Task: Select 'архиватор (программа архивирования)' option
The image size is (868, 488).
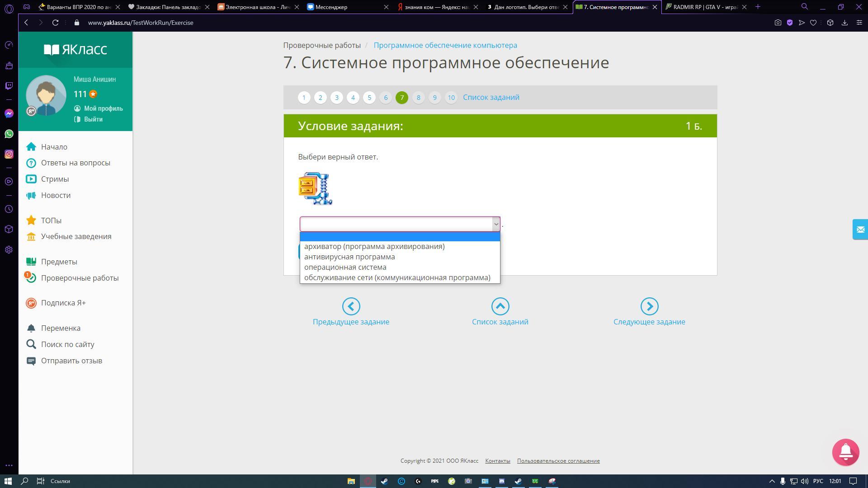Action: click(374, 246)
